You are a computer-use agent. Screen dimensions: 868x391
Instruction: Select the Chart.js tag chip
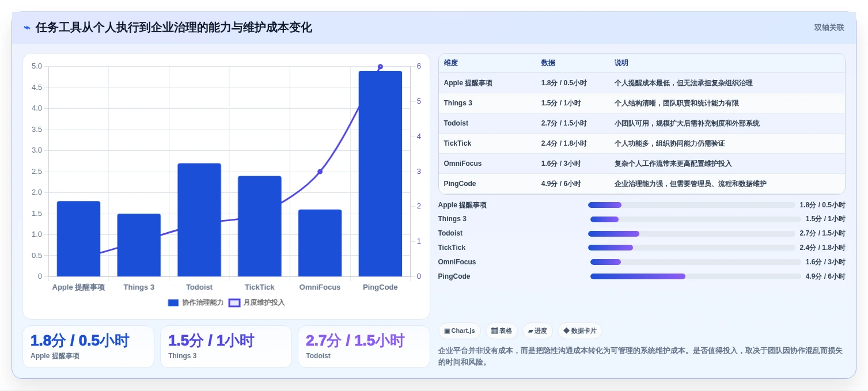pos(460,331)
